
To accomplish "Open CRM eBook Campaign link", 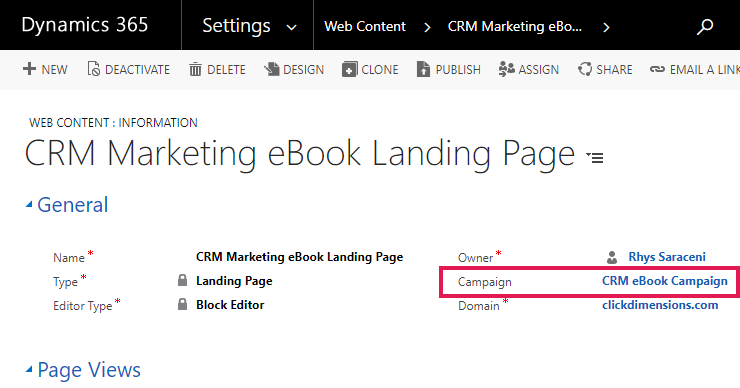I will [x=664, y=281].
